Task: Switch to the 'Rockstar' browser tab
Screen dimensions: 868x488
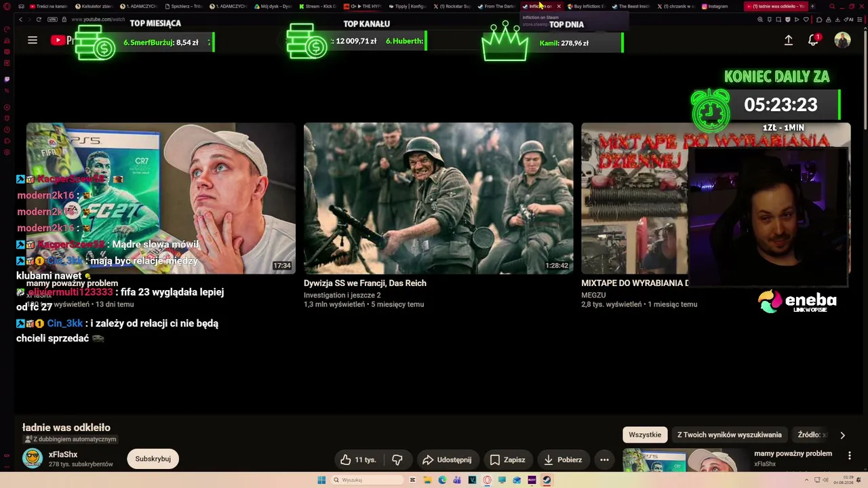Action: tap(452, 6)
